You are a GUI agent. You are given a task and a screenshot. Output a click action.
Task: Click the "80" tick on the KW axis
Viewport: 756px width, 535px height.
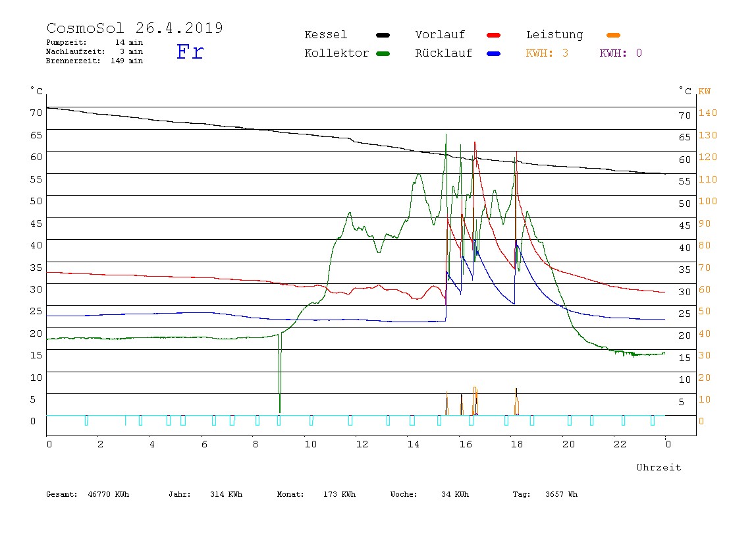coord(705,245)
